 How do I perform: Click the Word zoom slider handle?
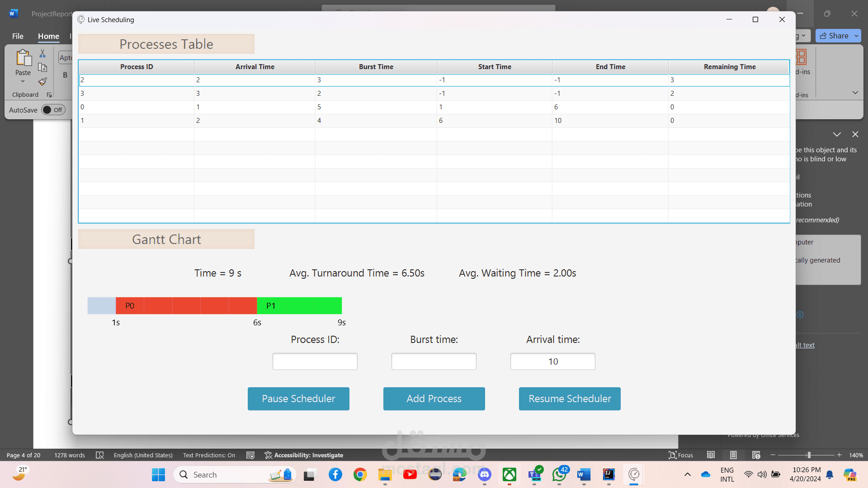(809, 455)
